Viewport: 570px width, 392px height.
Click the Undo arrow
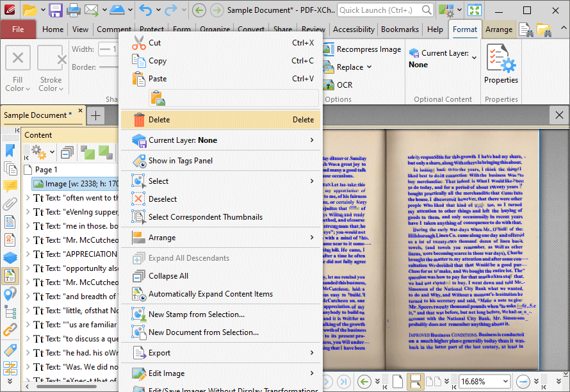point(146,10)
